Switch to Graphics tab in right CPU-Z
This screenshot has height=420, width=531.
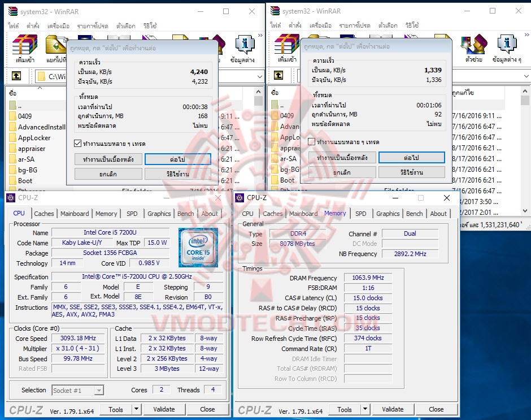tap(388, 214)
